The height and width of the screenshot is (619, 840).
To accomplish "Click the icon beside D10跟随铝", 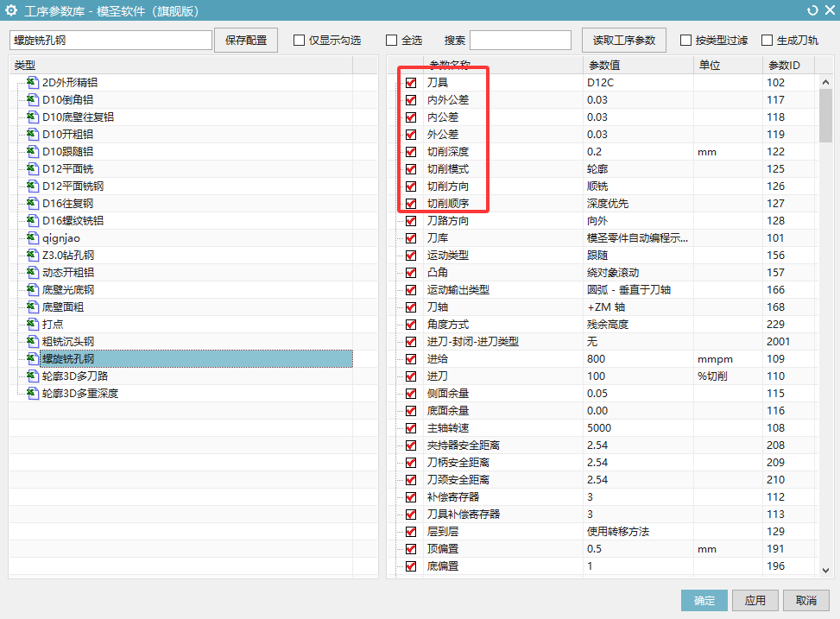I will tap(33, 152).
